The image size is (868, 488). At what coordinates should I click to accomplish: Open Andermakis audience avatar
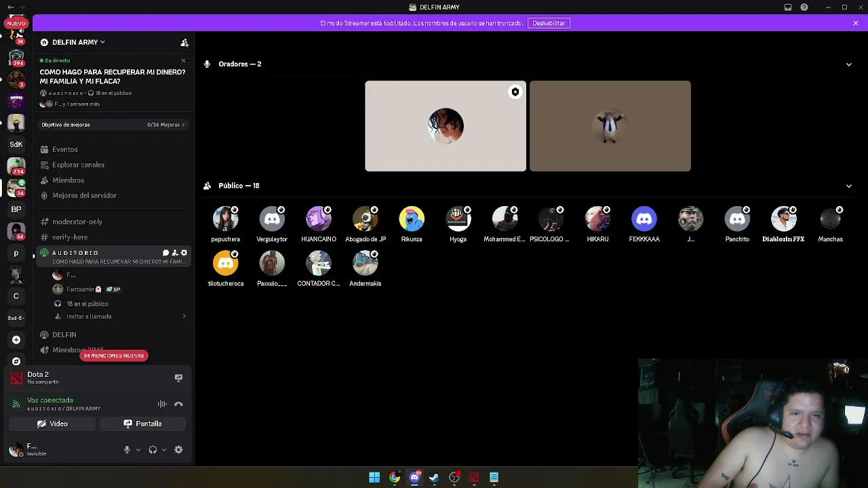(x=365, y=264)
